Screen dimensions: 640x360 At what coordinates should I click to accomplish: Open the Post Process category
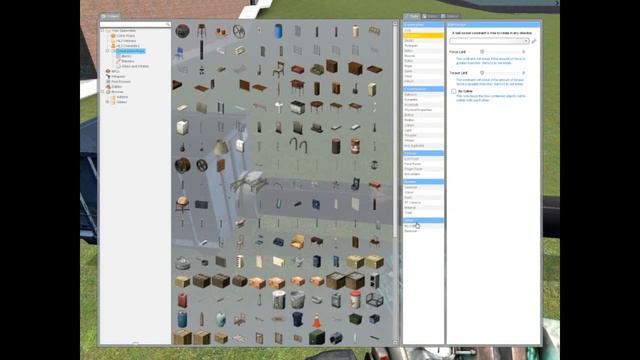tap(121, 82)
